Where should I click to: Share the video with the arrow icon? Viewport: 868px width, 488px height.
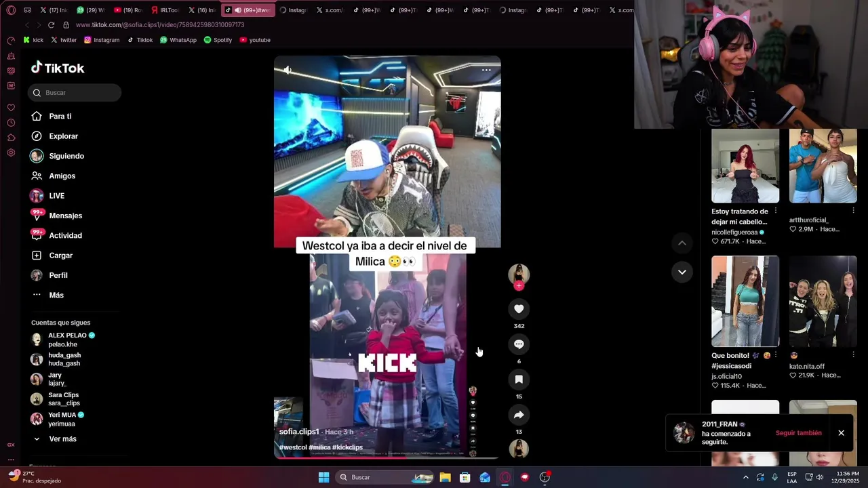coord(519,415)
